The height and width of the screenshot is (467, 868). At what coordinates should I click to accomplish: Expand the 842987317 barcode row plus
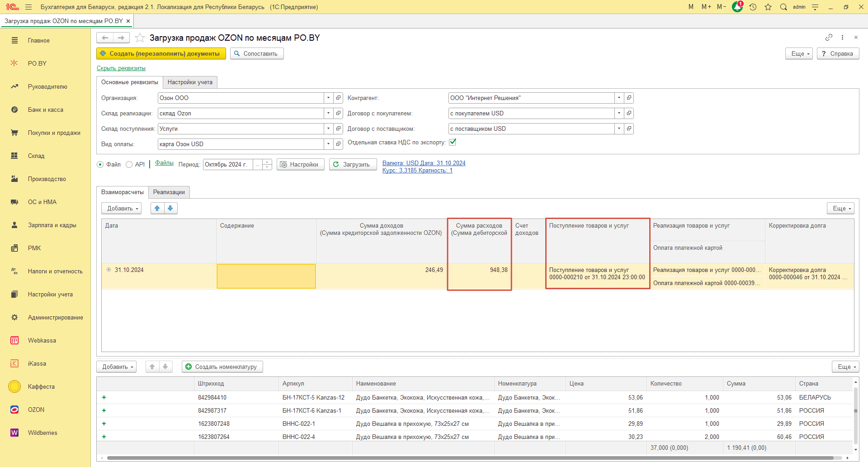click(104, 410)
